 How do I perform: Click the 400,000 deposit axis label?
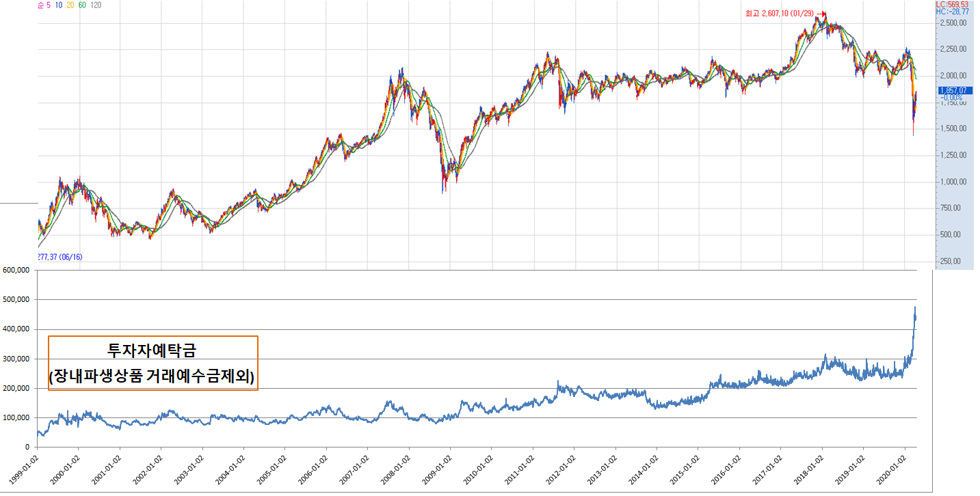pyautogui.click(x=16, y=329)
